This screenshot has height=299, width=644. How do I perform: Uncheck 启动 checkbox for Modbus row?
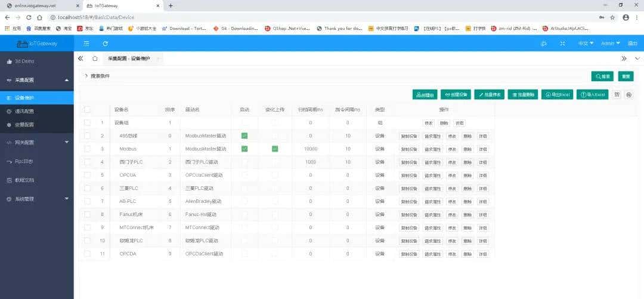click(x=245, y=149)
